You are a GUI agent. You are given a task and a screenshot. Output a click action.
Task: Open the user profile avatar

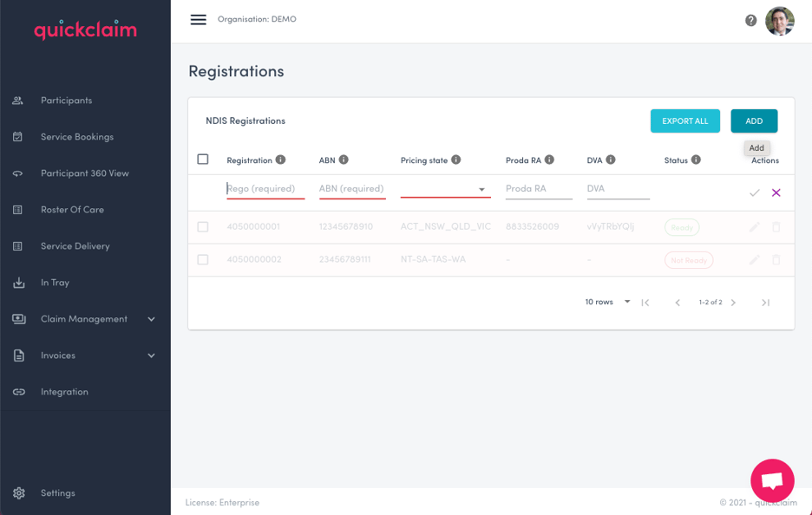[779, 21]
